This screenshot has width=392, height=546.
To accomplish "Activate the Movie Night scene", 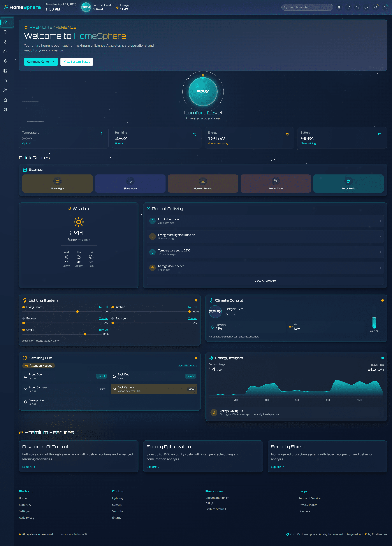I will coord(57,183).
